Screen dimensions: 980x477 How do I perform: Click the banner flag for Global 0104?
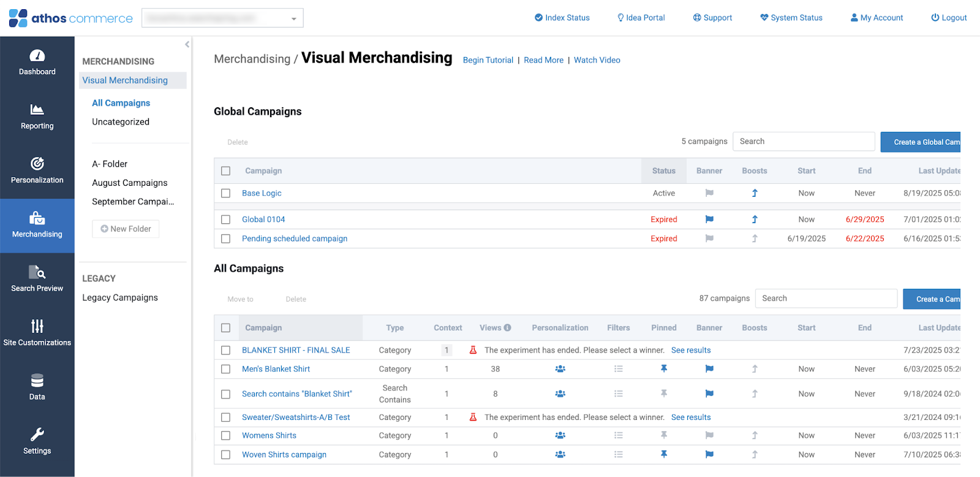pos(709,219)
